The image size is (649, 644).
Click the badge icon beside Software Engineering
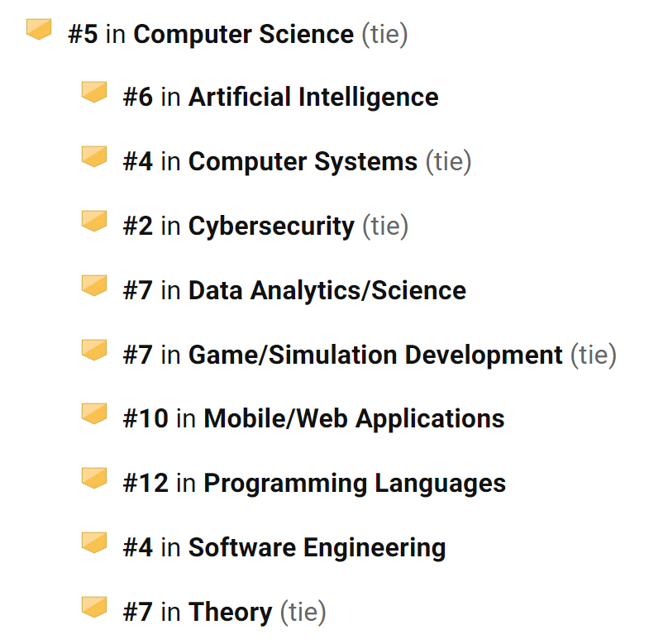pos(94,542)
